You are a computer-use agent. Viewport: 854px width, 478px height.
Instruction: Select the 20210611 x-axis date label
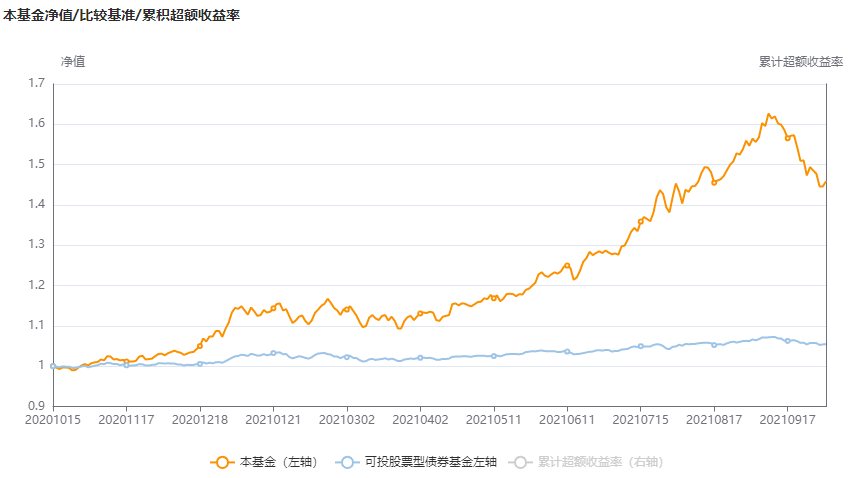point(567,417)
